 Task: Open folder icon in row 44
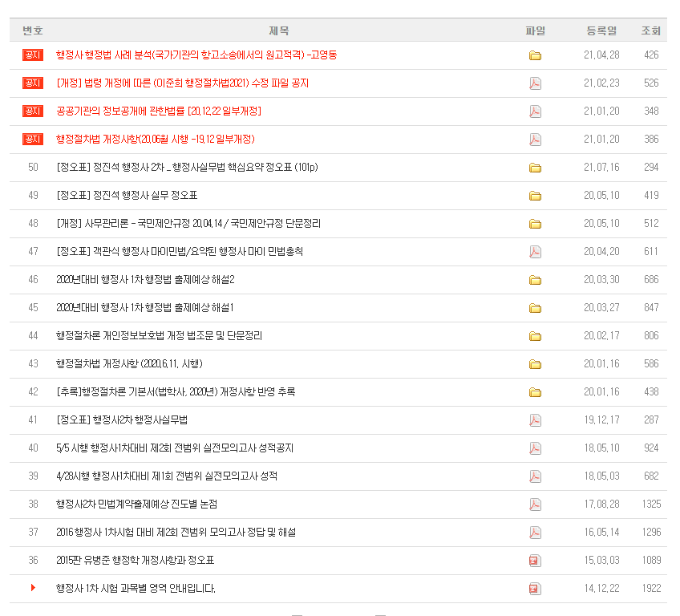pos(535,336)
